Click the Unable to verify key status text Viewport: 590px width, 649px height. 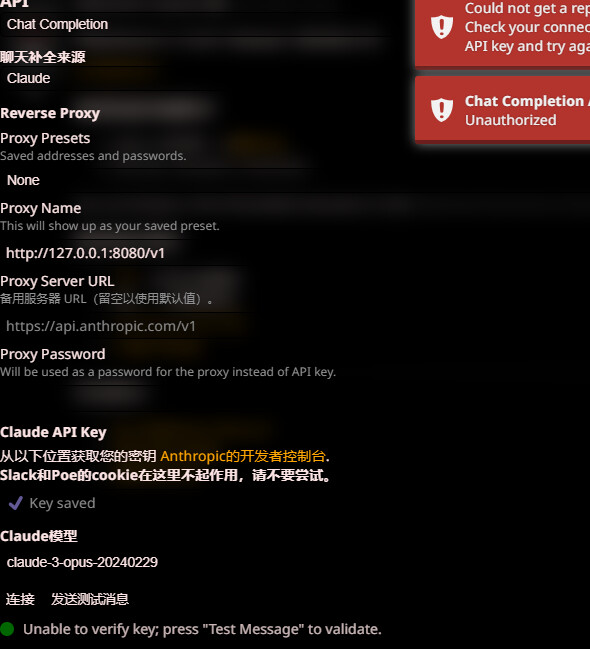pos(202,629)
